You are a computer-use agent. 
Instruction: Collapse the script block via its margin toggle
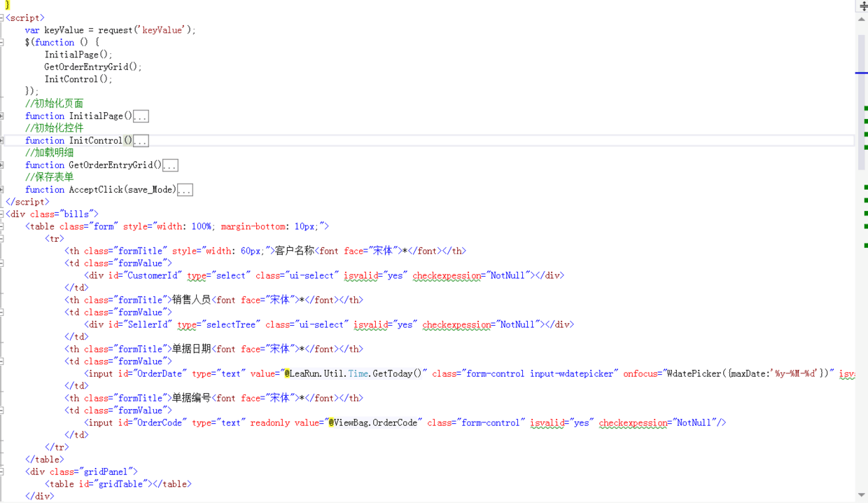coord(2,18)
